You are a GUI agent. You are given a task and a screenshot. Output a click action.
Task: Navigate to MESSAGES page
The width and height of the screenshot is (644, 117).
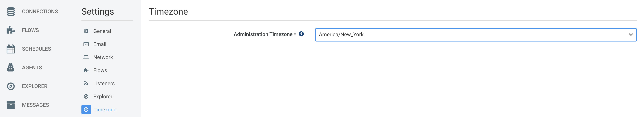pyautogui.click(x=35, y=105)
